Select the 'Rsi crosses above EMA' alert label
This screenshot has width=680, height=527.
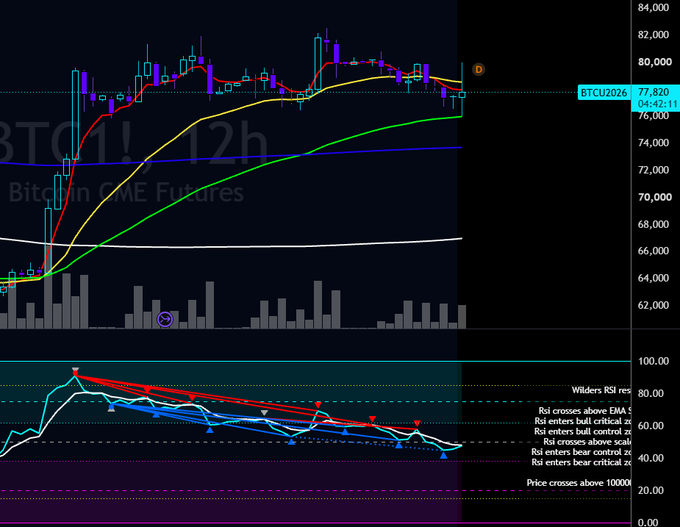585,410
